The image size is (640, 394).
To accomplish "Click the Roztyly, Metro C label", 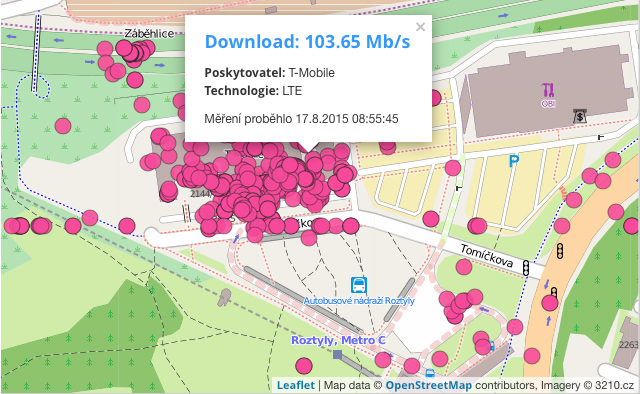I will (338, 340).
